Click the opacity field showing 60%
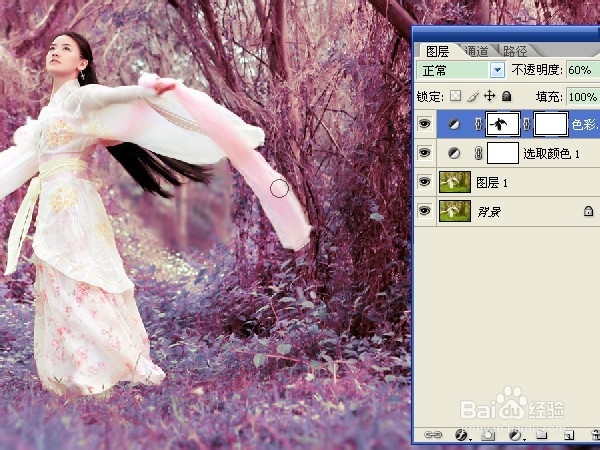Image resolution: width=600 pixels, height=450 pixels. tap(583, 70)
